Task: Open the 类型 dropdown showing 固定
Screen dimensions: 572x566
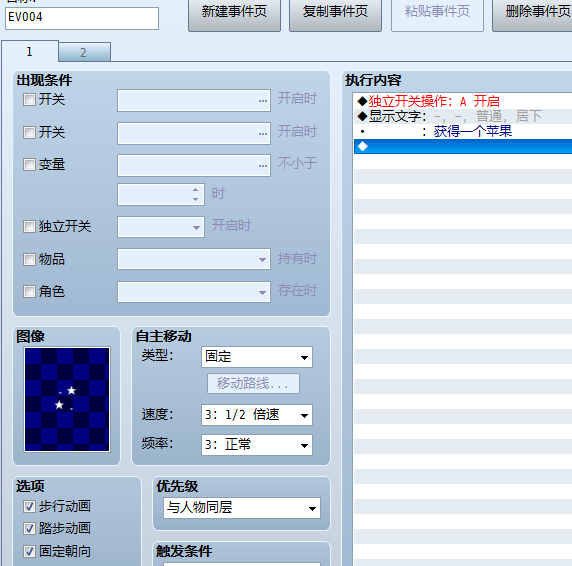Action: (257, 357)
